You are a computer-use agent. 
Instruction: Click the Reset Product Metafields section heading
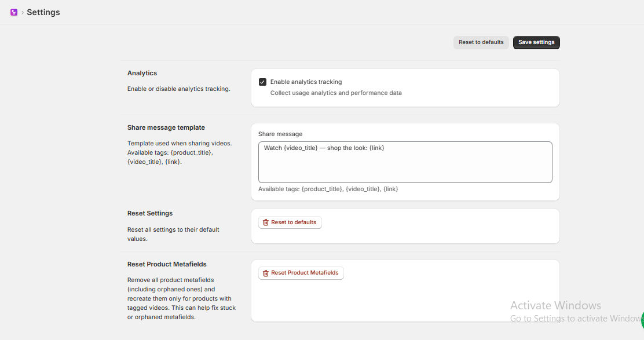tap(167, 264)
